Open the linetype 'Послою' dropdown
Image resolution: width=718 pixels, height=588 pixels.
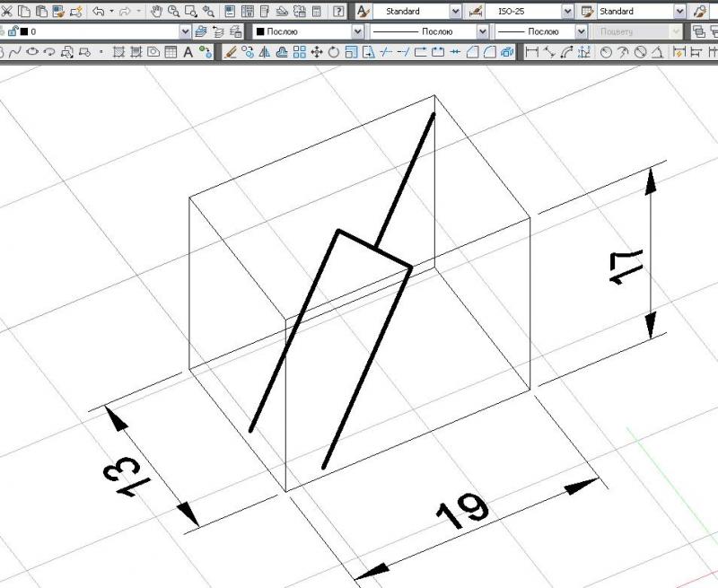click(483, 31)
